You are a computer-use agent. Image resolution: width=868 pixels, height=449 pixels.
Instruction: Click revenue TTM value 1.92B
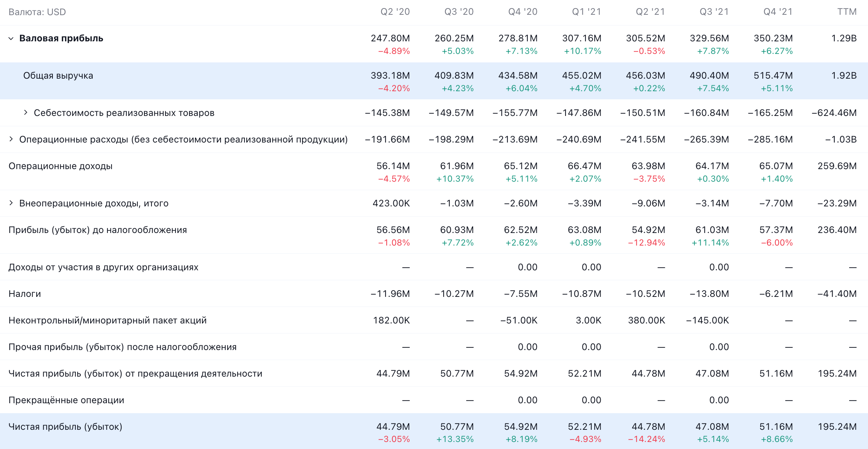coord(844,76)
